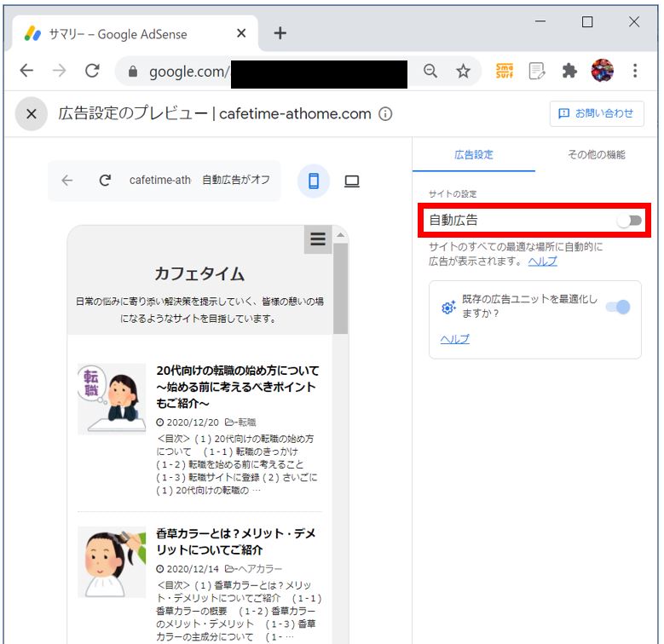Open the ヘルプ link in optimization card
Viewport: 664px width, 644px height.
[x=454, y=339]
